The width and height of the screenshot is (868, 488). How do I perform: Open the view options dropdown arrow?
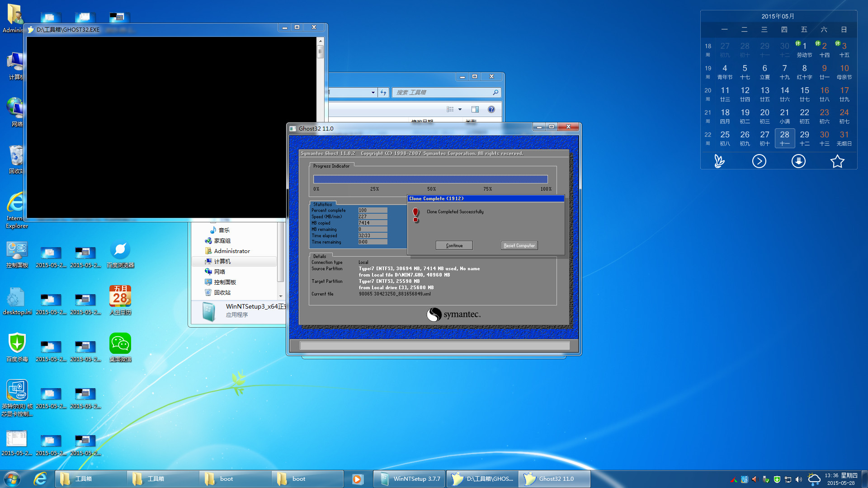pos(460,109)
